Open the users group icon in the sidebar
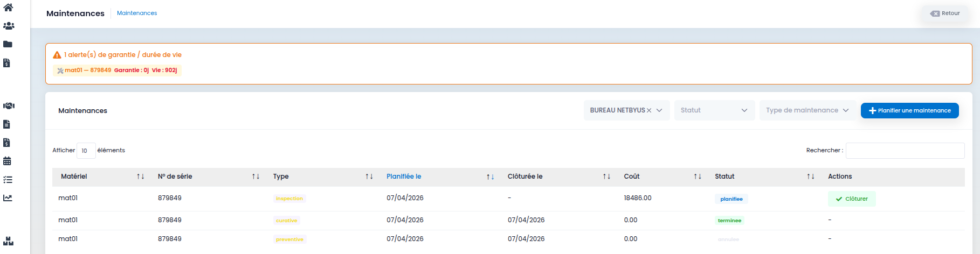 pos(9,26)
